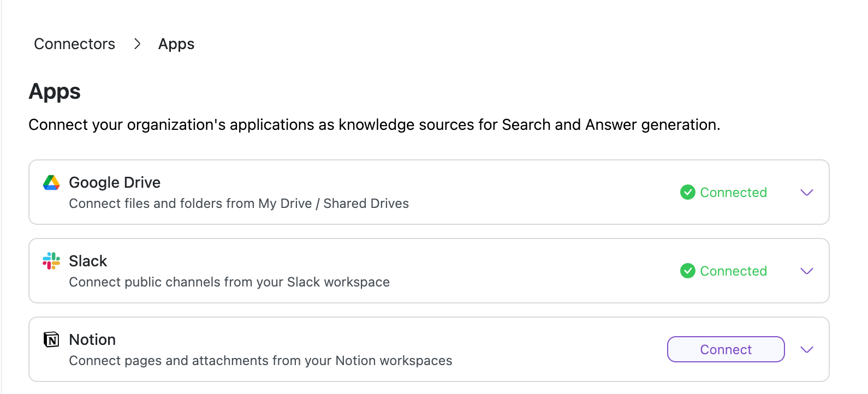The height and width of the screenshot is (394, 868).
Task: Expand the Slack connector panel
Action: [x=806, y=271]
